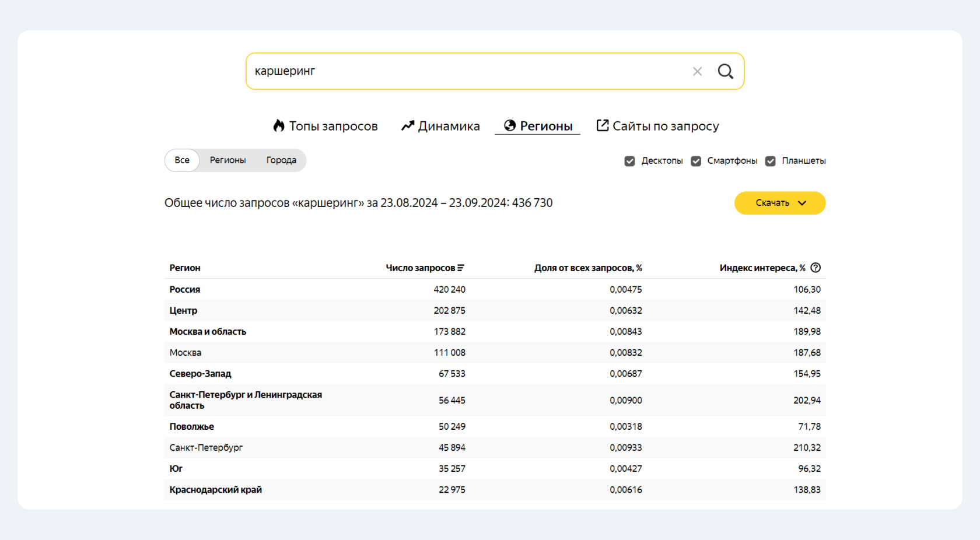Click the magnifier icon to search каршеринг
Image resolution: width=980 pixels, height=540 pixels.
point(725,71)
